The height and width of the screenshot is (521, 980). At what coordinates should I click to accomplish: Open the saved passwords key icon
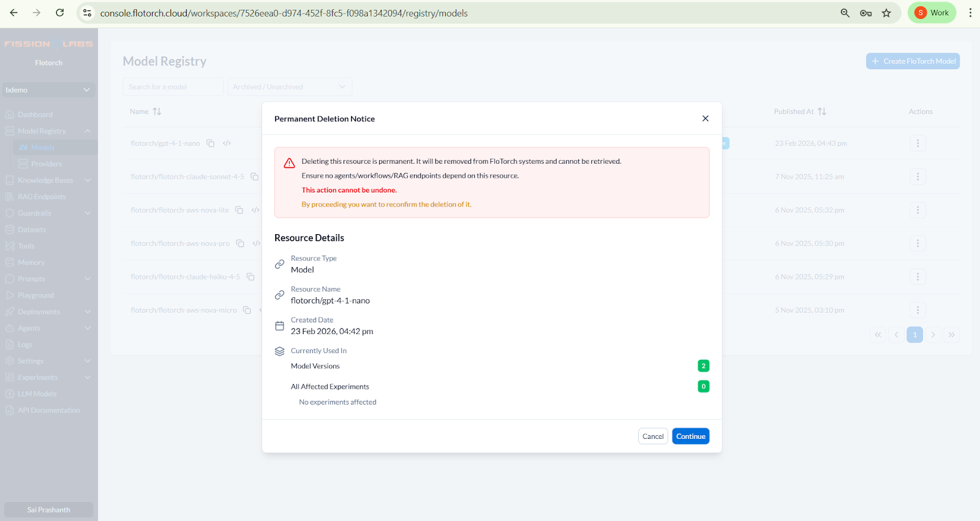point(865,13)
